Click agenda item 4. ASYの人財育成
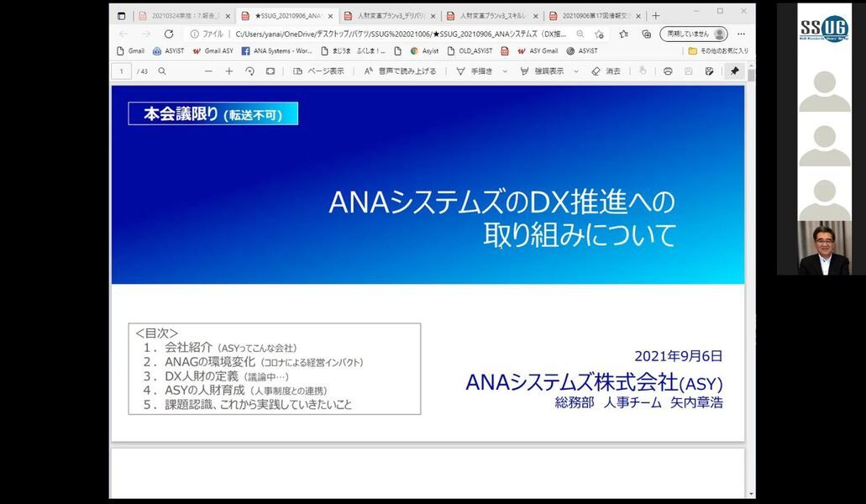The height and width of the screenshot is (504, 866). [234, 391]
